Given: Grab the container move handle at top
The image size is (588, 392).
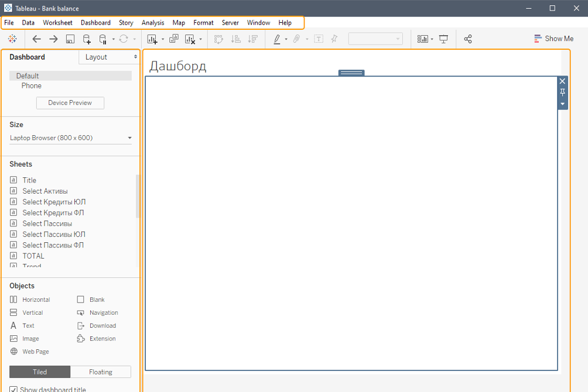Looking at the screenshot, I should 351,73.
